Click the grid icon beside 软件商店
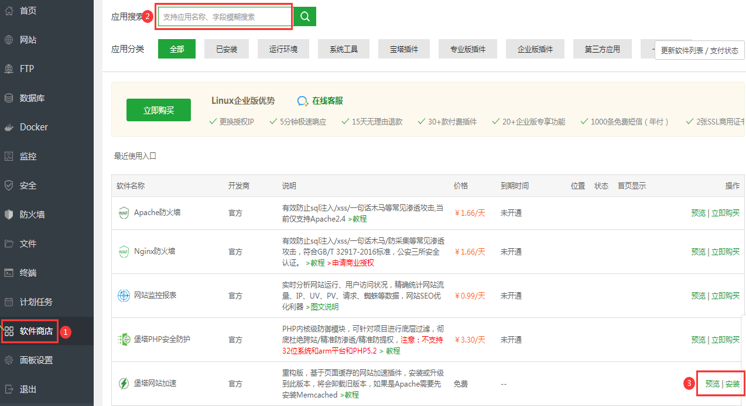 click(9, 331)
